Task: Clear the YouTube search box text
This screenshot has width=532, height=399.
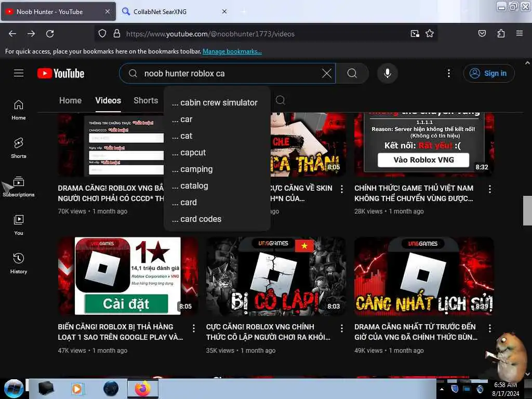Action: click(x=326, y=73)
